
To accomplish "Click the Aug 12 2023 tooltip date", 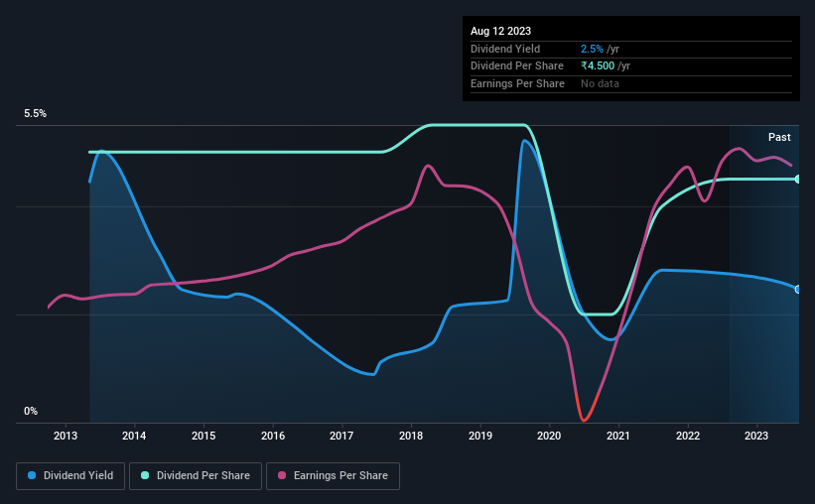I will point(502,30).
